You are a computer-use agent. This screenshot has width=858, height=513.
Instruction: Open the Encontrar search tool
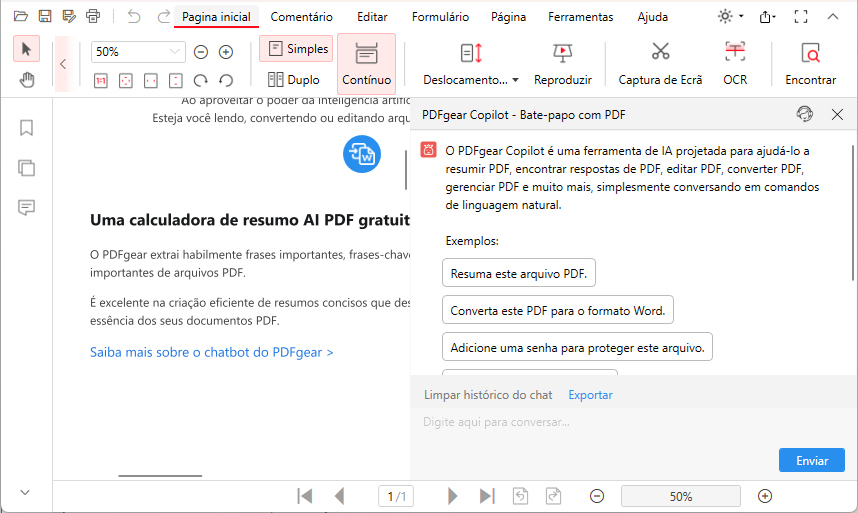tap(810, 63)
